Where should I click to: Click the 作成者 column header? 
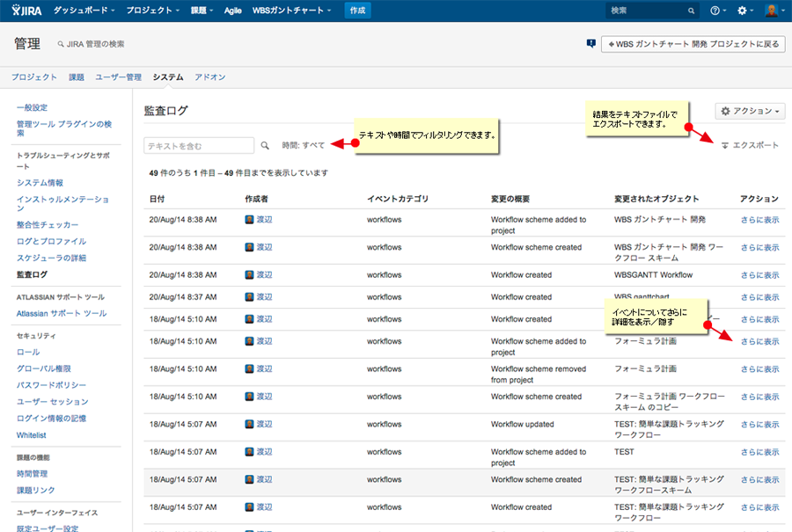click(257, 199)
